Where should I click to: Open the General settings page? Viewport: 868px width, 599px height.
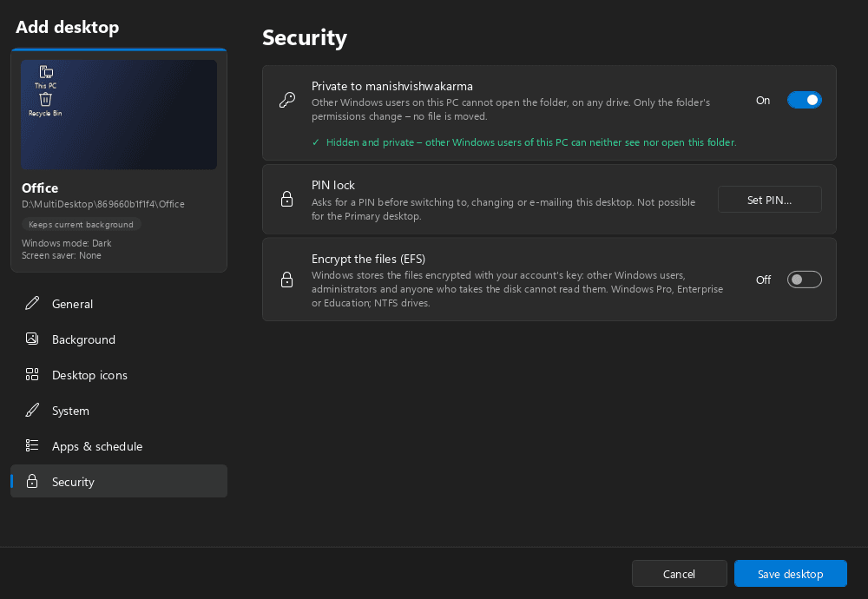[118, 303]
